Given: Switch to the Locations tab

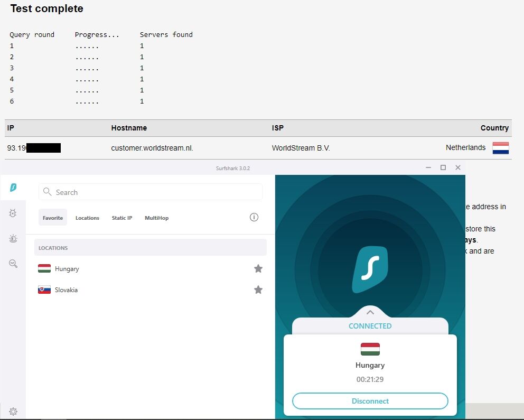Looking at the screenshot, I should [87, 218].
